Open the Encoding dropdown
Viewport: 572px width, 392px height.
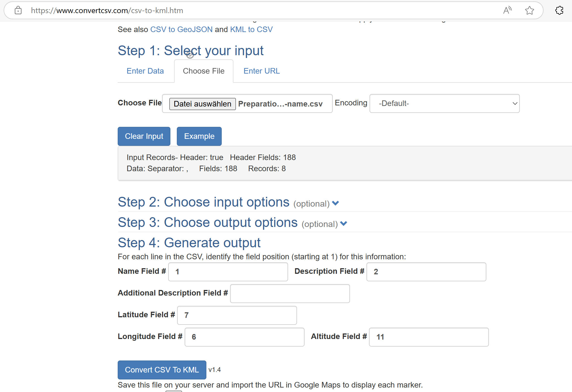coord(444,103)
